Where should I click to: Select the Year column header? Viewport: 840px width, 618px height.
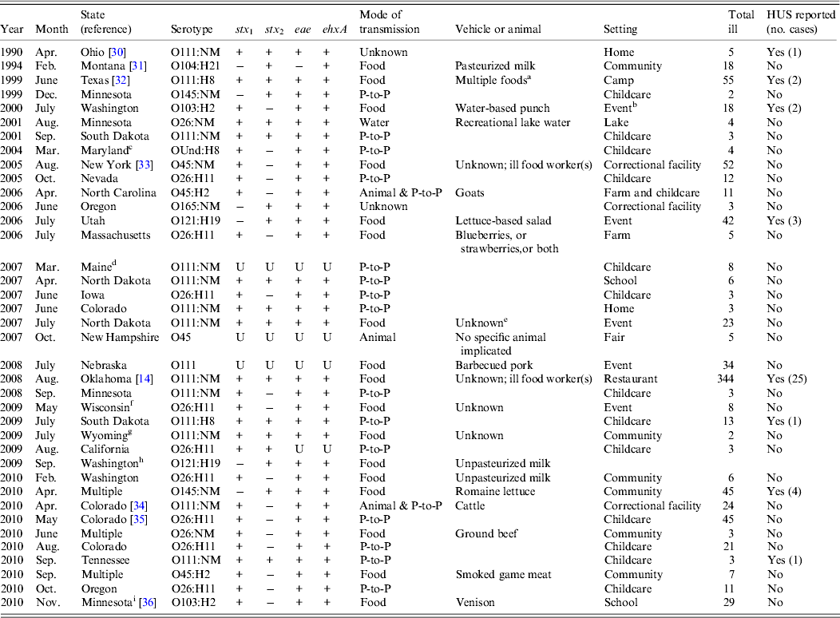point(12,30)
